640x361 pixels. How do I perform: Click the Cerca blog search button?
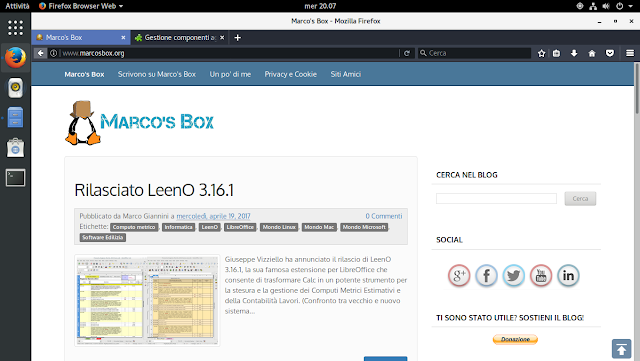[580, 198]
